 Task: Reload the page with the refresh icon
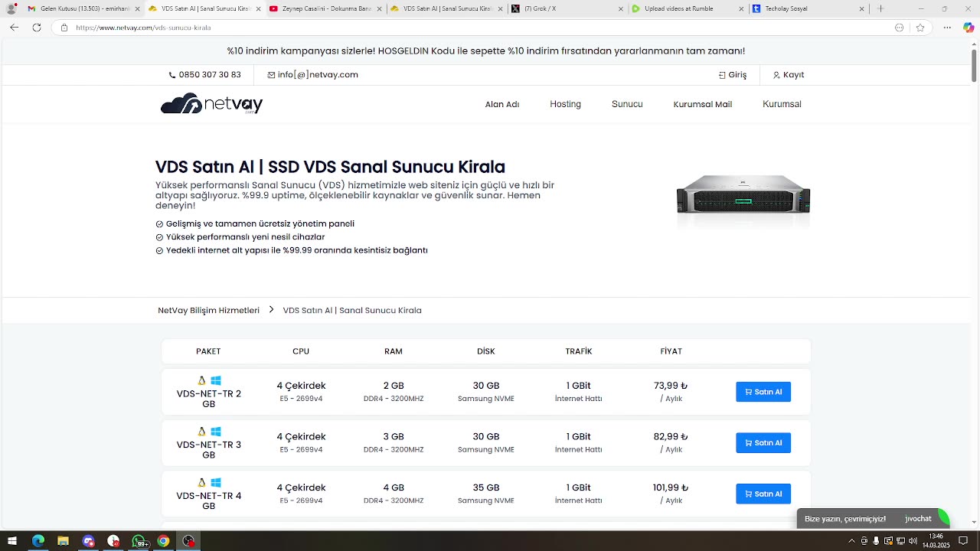[x=37, y=27]
